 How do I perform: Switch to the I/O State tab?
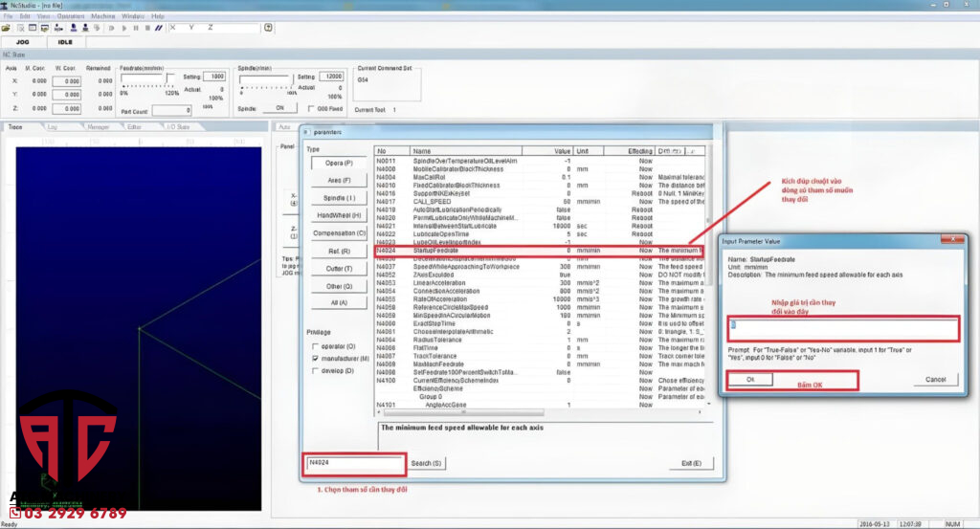tap(178, 126)
